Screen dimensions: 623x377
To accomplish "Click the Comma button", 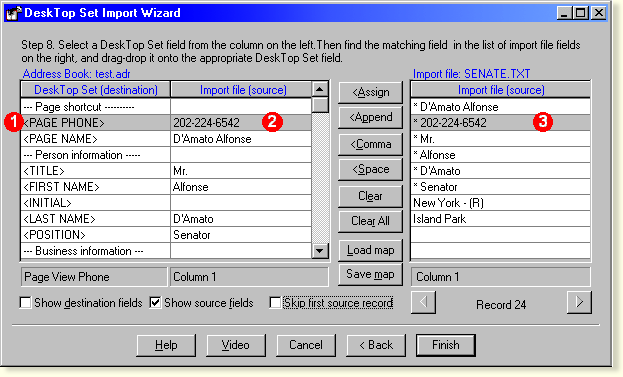I will coord(370,144).
